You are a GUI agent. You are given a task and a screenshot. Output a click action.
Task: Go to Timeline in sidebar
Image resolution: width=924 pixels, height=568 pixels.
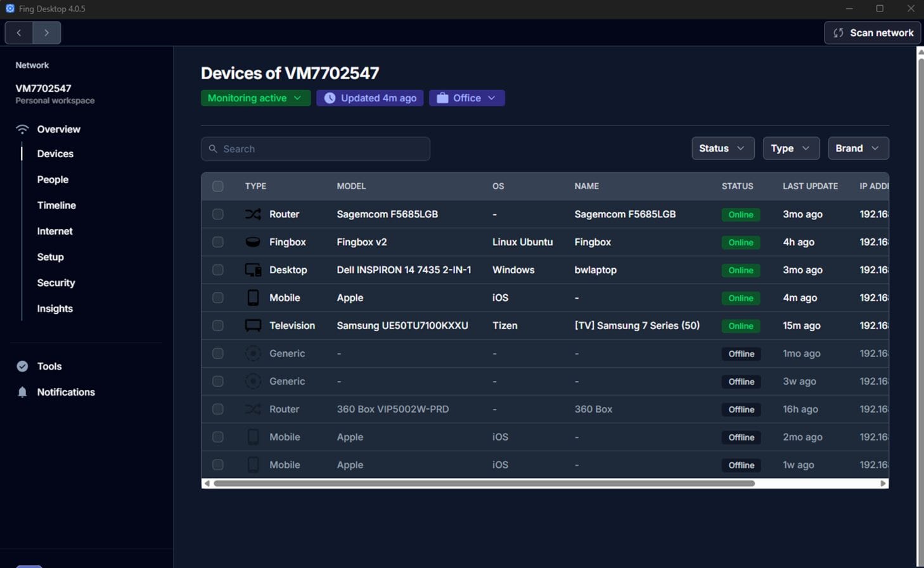(x=56, y=205)
